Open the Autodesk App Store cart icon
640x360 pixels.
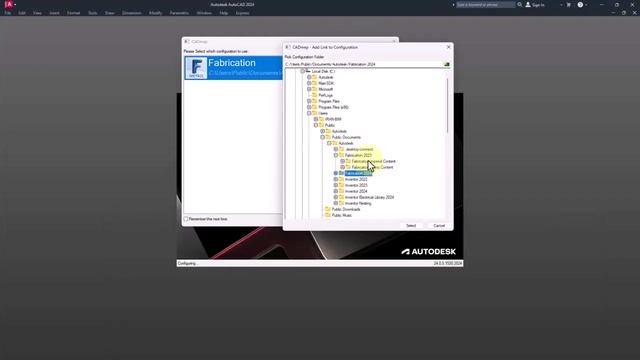coord(569,4)
